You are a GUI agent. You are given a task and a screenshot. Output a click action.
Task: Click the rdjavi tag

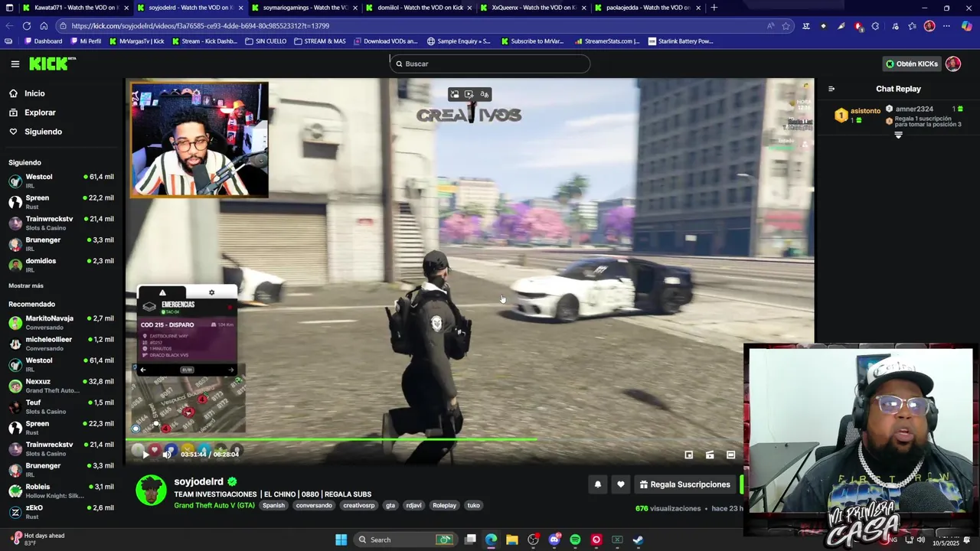pos(414,505)
